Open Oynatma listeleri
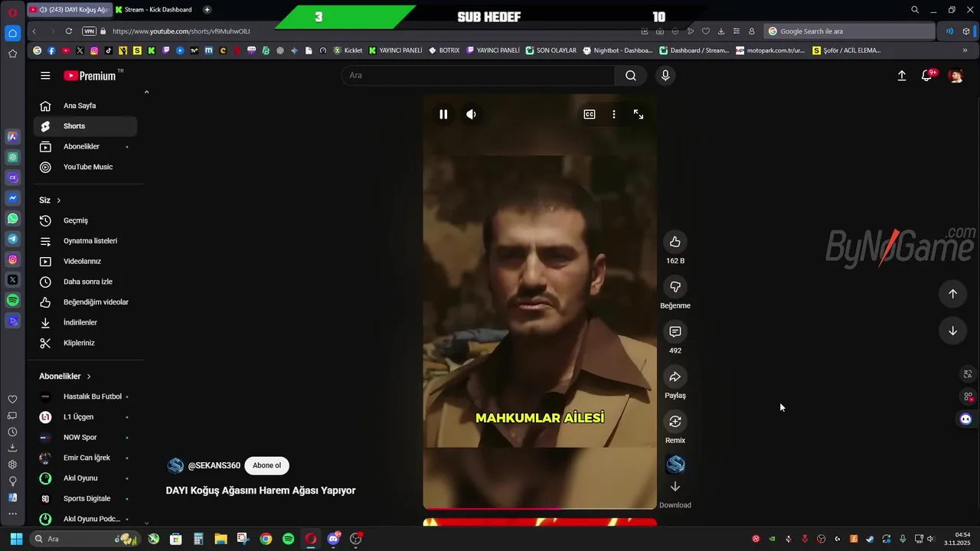This screenshot has height=551, width=980. tap(85, 241)
